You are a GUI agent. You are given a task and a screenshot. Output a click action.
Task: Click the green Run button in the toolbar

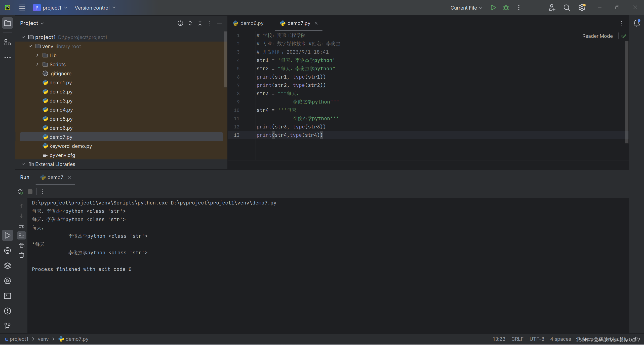(x=493, y=8)
